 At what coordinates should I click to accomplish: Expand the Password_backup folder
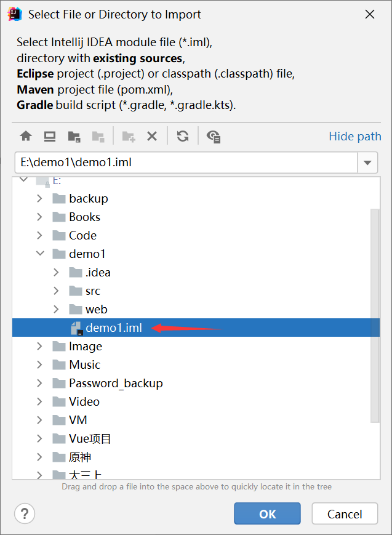(x=39, y=383)
